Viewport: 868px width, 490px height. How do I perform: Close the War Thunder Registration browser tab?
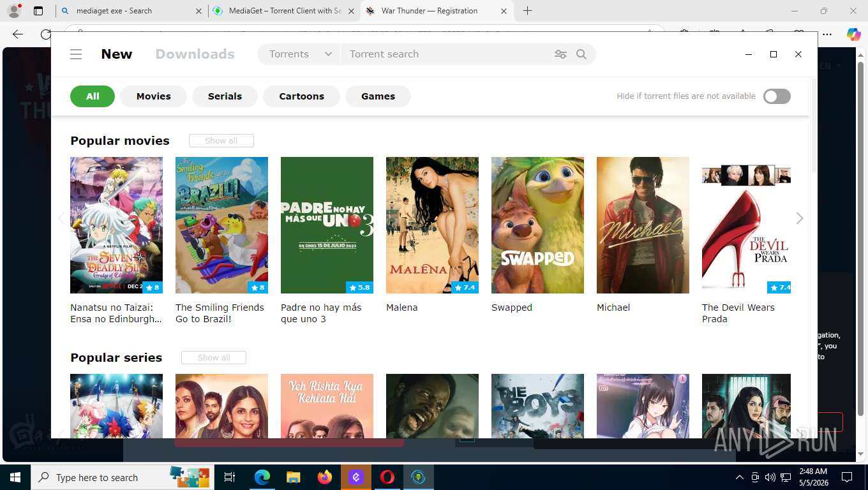[504, 11]
